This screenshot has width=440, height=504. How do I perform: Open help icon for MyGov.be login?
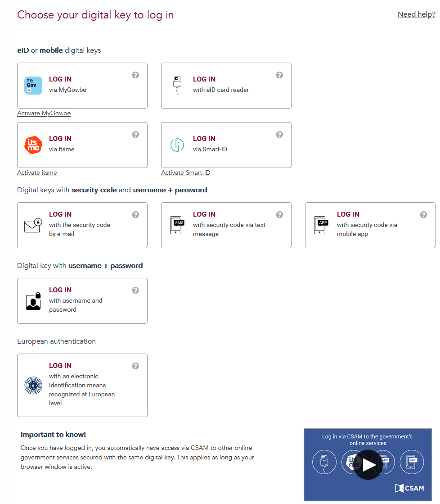(135, 75)
